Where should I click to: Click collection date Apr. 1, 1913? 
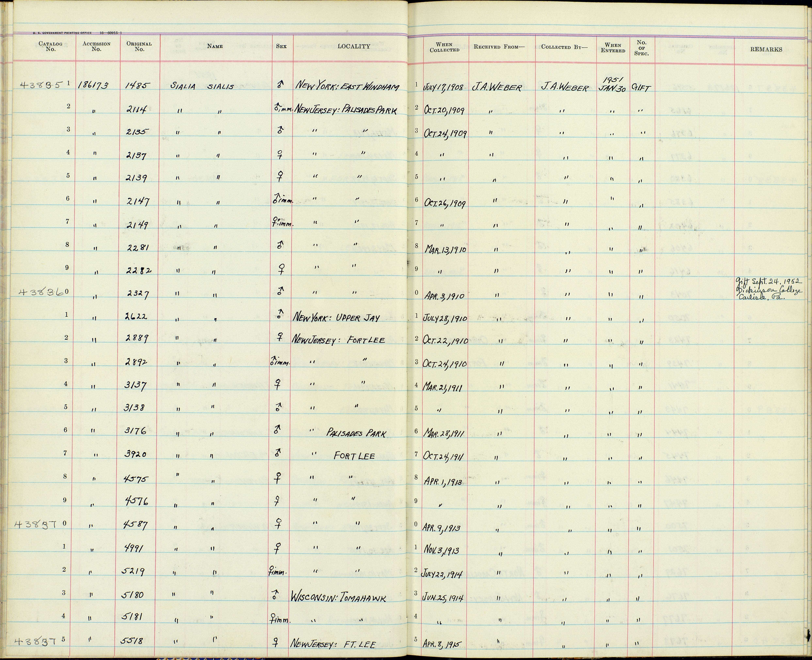444,482
